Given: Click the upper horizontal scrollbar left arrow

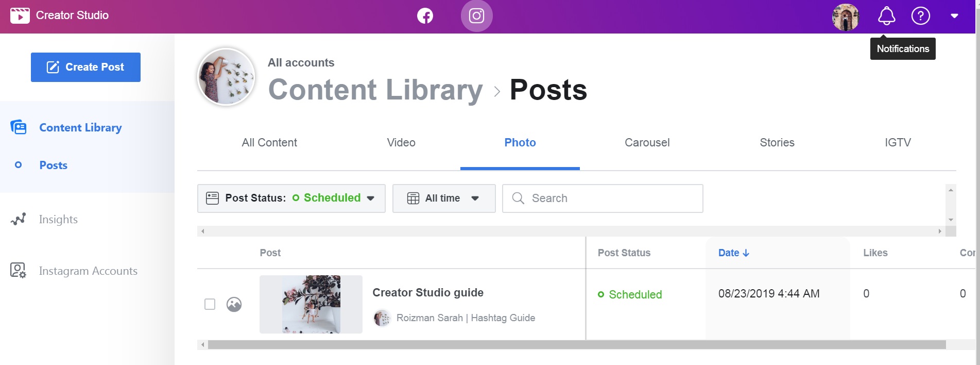Looking at the screenshot, I should 202,231.
